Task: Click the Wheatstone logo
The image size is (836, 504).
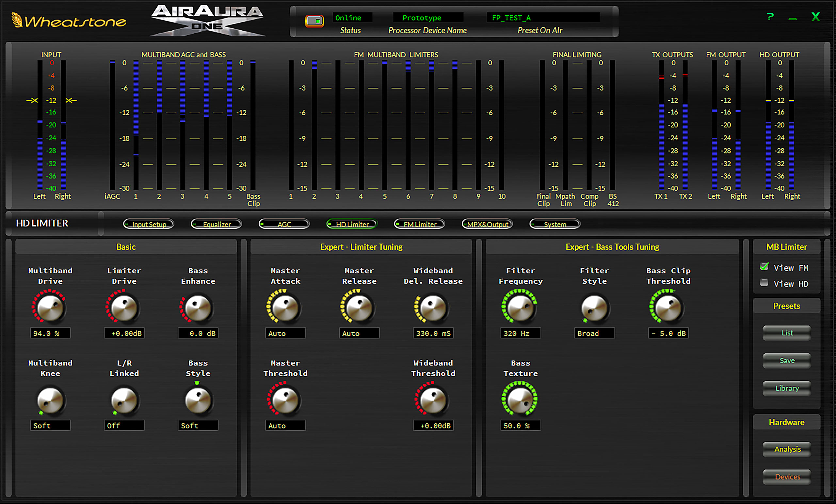Action: click(x=69, y=21)
